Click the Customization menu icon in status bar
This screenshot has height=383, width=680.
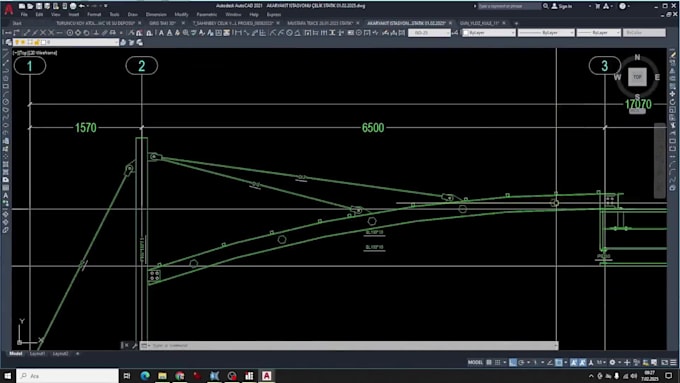tap(673, 363)
